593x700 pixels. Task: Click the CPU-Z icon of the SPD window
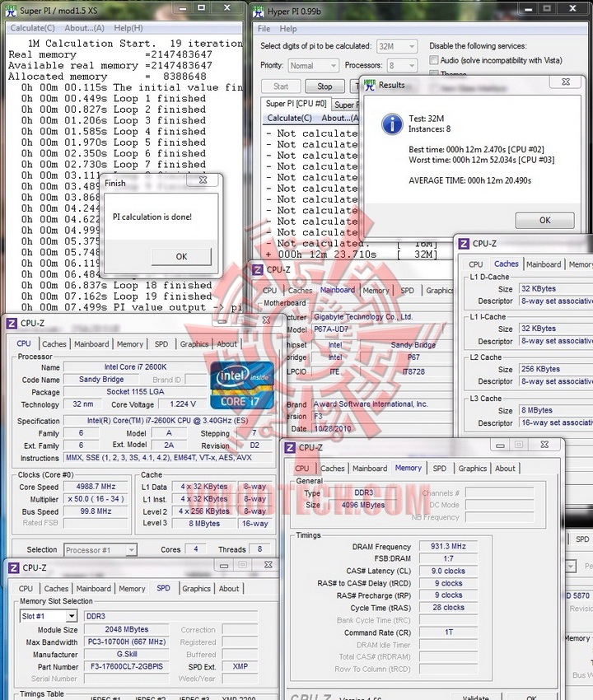(x=14, y=568)
